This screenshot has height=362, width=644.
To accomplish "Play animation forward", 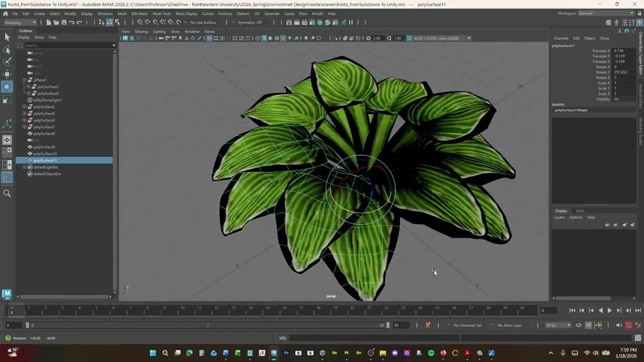I will tap(610, 311).
